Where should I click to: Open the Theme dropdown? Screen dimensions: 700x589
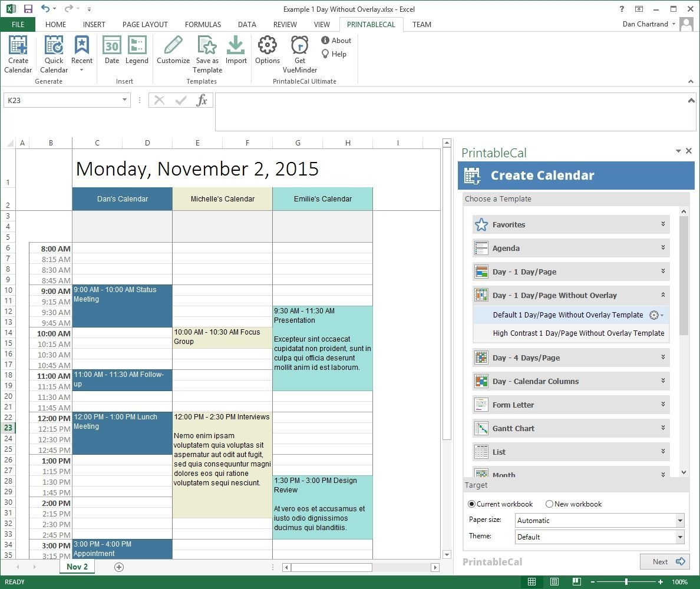680,537
